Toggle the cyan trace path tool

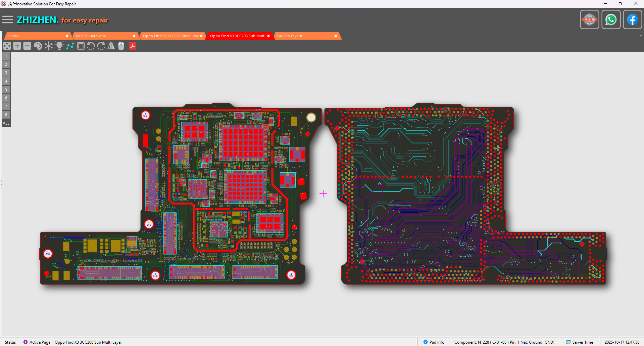tap(70, 46)
